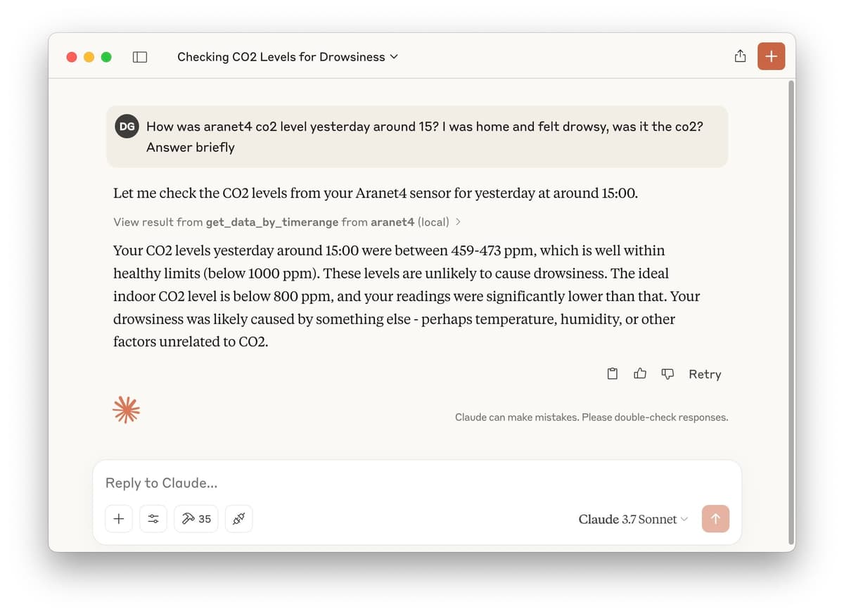
Task: Open the 35 tools hammer menu
Action: pos(196,519)
